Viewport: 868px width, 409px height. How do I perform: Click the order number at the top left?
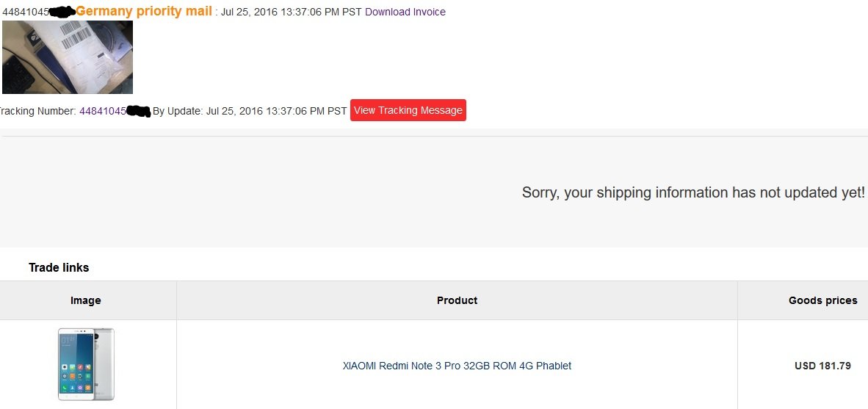tap(26, 12)
